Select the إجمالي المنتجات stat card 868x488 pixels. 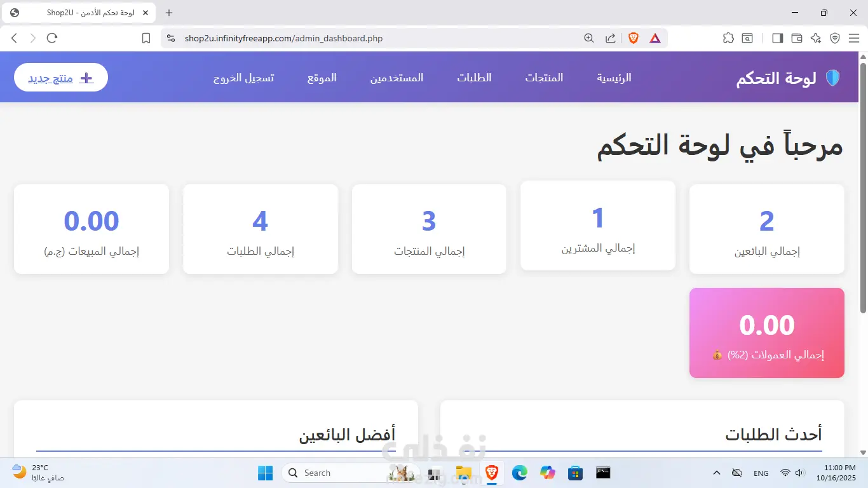tap(429, 229)
